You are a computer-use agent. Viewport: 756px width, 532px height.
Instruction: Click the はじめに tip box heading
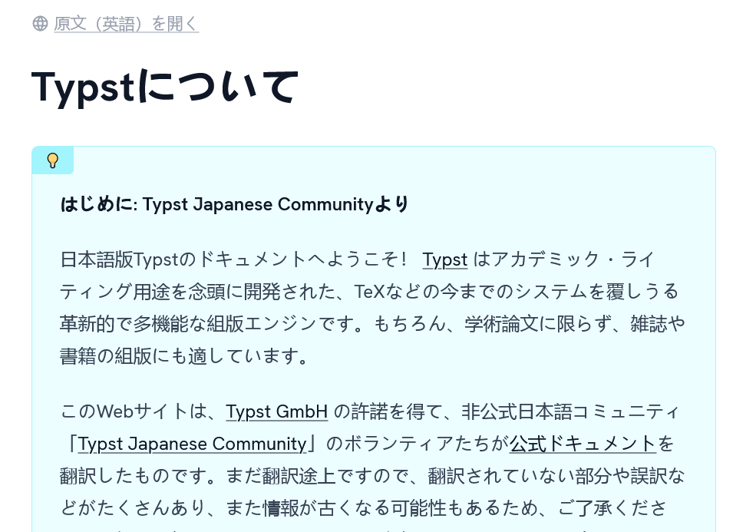point(235,204)
